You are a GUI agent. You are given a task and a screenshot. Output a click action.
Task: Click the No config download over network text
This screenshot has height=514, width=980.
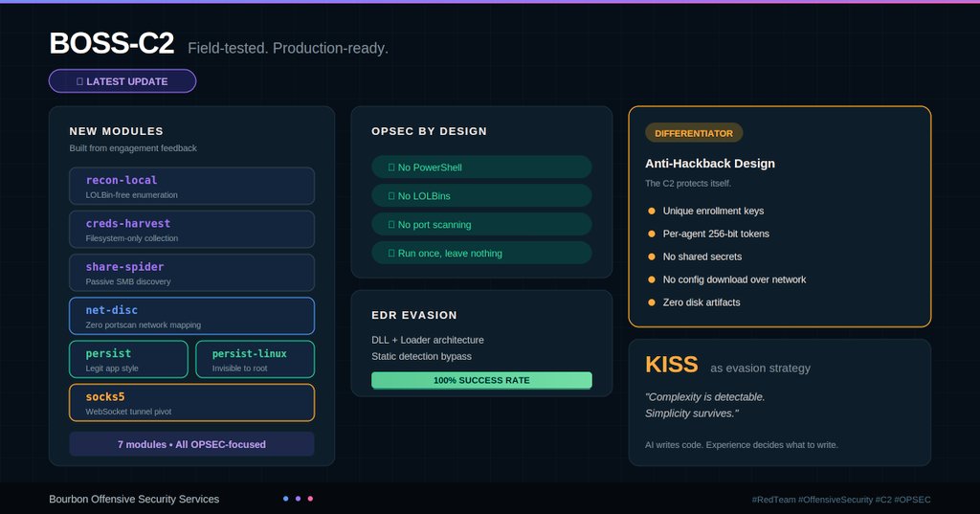[x=734, y=279]
